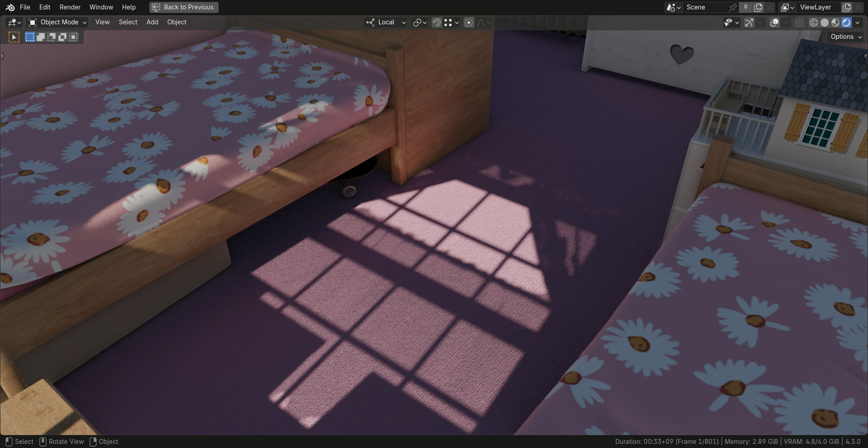Screen dimensions: 868x448
Task: Toggle proportional editing
Action: [x=469, y=22]
